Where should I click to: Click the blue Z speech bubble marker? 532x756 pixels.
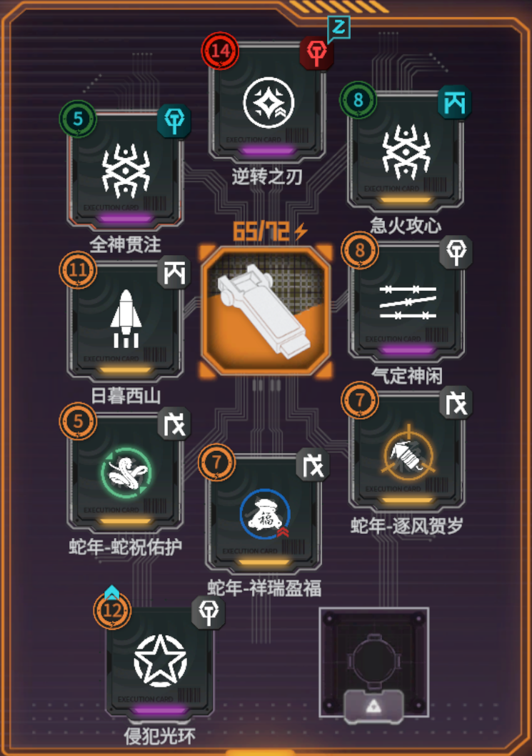click(x=338, y=27)
